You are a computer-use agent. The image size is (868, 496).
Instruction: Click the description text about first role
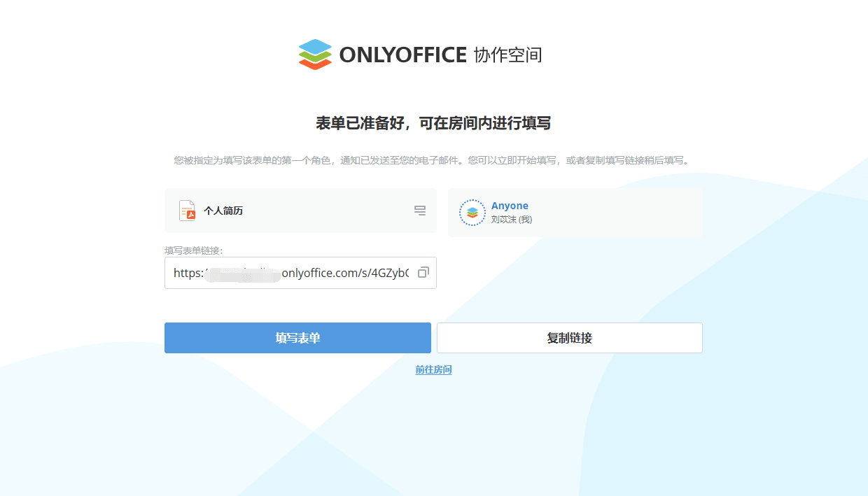(433, 160)
